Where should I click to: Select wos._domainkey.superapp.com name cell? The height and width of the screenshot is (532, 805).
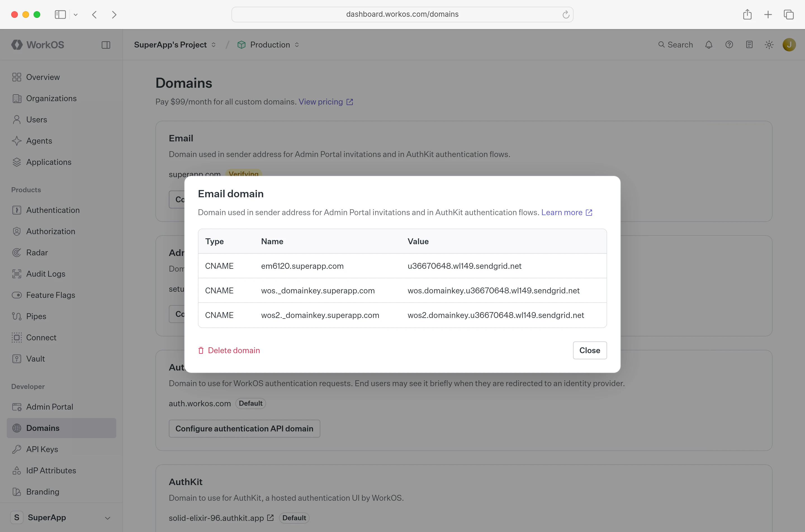pos(318,291)
